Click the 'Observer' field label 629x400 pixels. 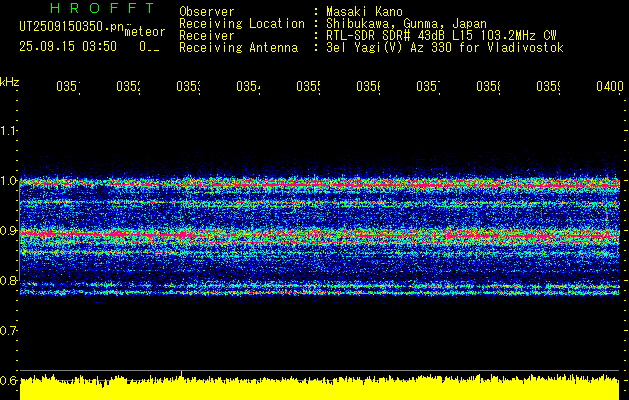click(207, 12)
